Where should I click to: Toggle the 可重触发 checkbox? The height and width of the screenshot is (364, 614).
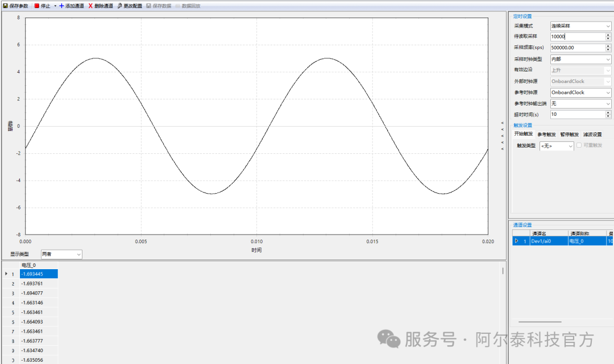pos(579,146)
